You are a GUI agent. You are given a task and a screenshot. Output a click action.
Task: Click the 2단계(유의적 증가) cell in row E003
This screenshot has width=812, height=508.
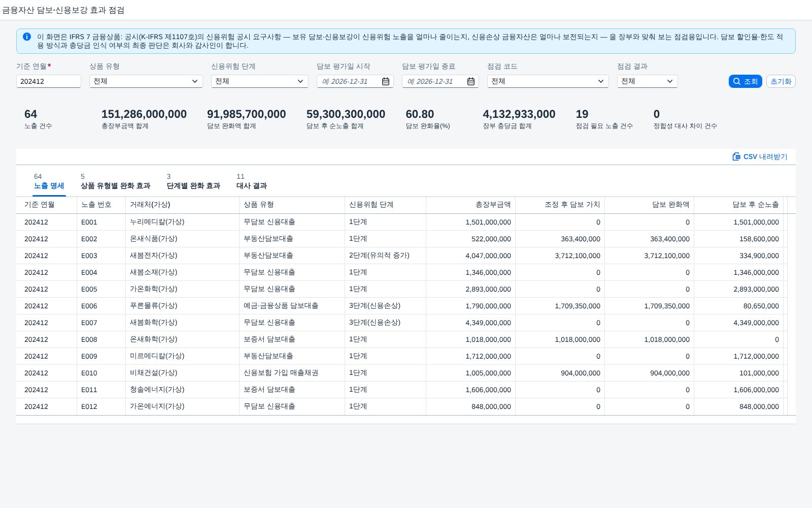386,256
